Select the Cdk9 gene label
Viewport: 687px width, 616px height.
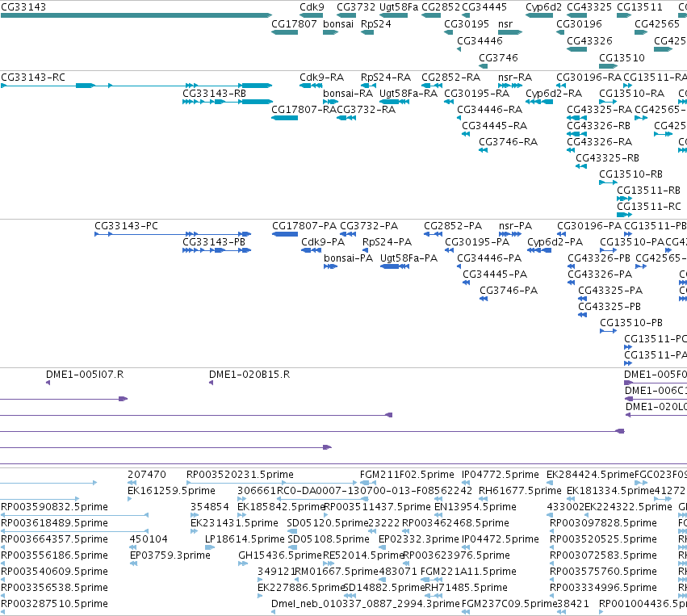(312, 7)
